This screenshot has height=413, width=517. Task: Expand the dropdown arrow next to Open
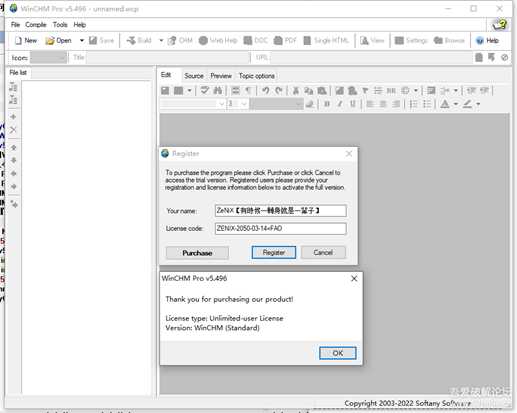tap(82, 41)
